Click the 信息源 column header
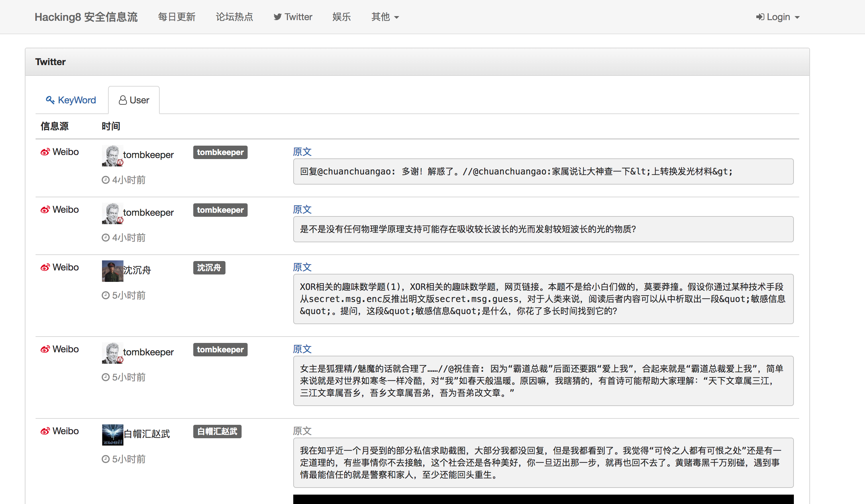 coord(55,126)
